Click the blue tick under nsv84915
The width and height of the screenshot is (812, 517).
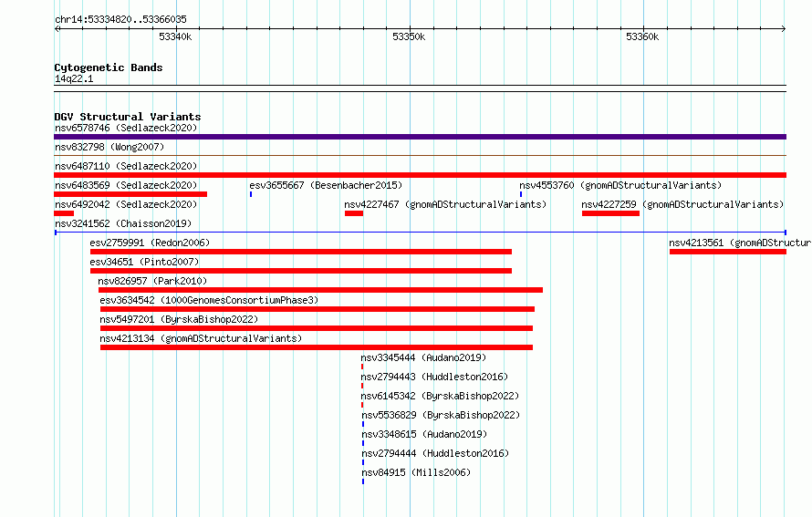[362, 481]
